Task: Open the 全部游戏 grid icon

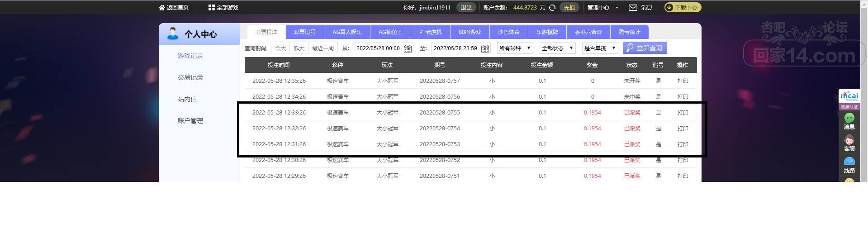Action: (211, 8)
